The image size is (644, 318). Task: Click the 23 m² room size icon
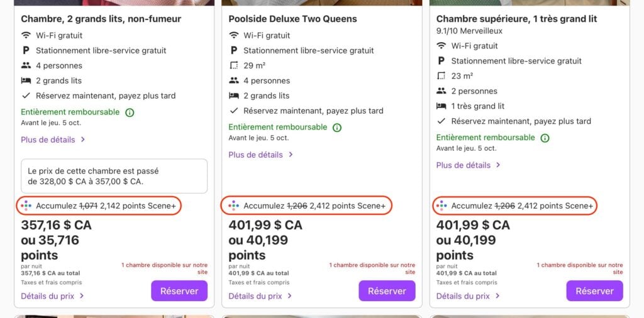(x=441, y=76)
